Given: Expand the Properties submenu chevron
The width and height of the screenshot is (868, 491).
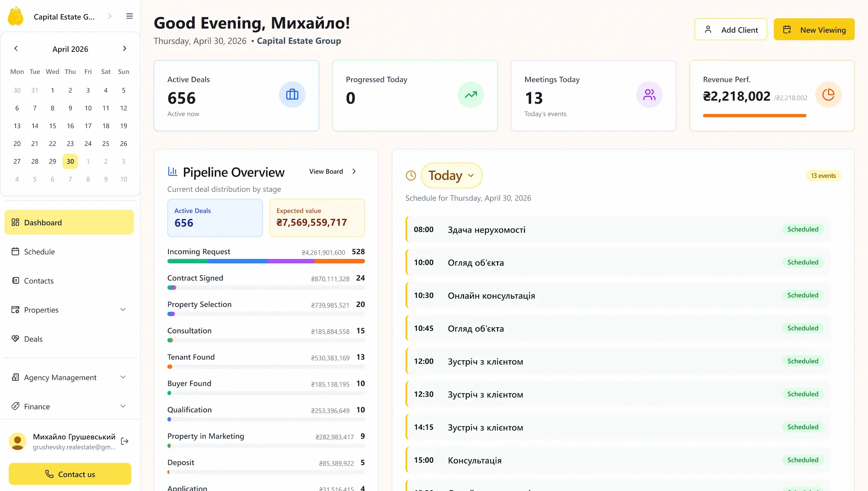Looking at the screenshot, I should click(x=123, y=310).
